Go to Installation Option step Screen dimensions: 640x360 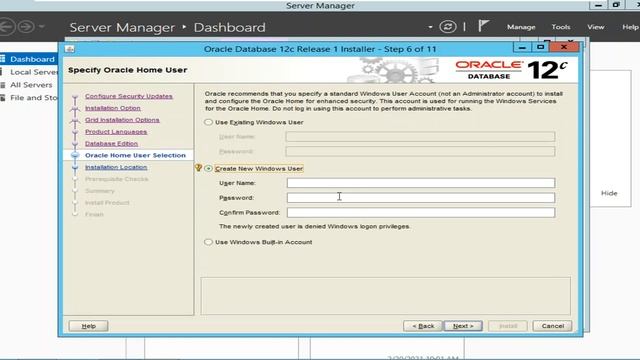pos(113,108)
